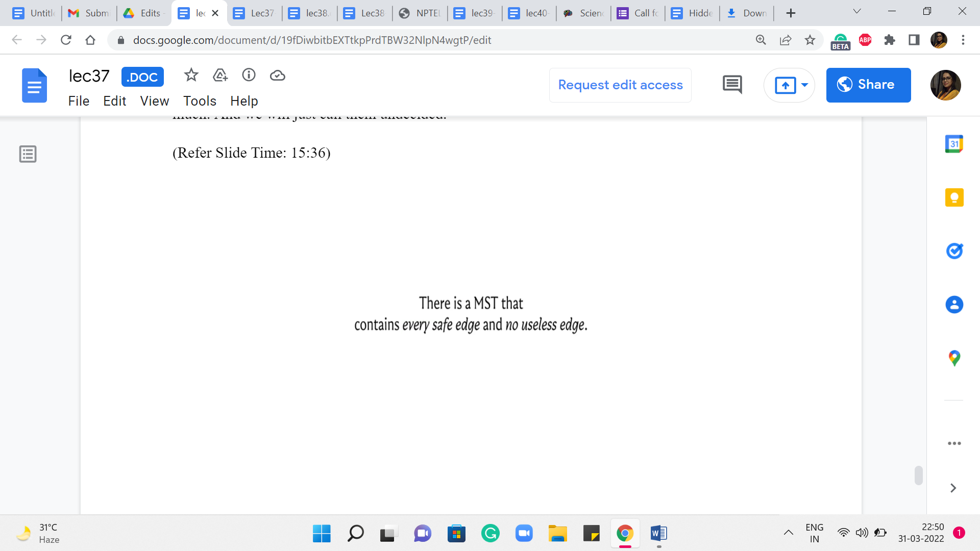Viewport: 980px width, 551px height.
Task: Click the document vertical scrollbar thumb
Action: point(918,475)
